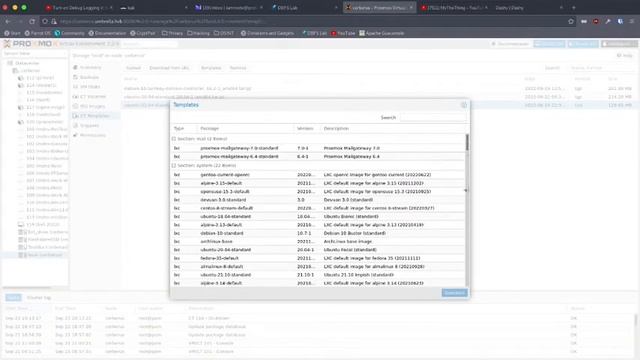Screen dimensions: 640x360
Task: Select the almalinux-8-default template
Action: (318, 267)
